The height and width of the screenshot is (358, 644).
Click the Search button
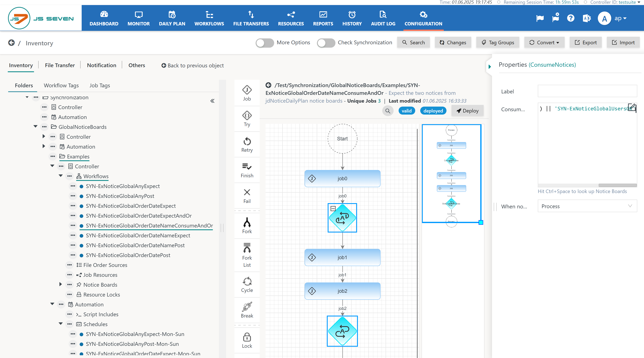tap(413, 43)
